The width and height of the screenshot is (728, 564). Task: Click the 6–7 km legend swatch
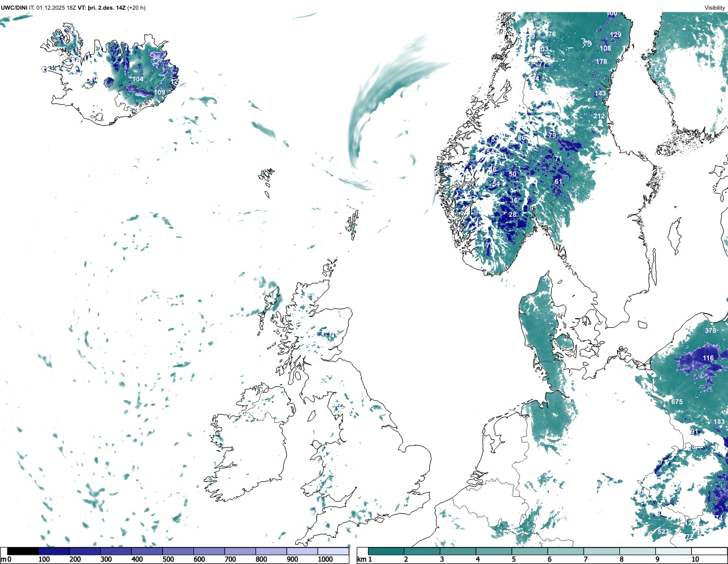pos(566,551)
